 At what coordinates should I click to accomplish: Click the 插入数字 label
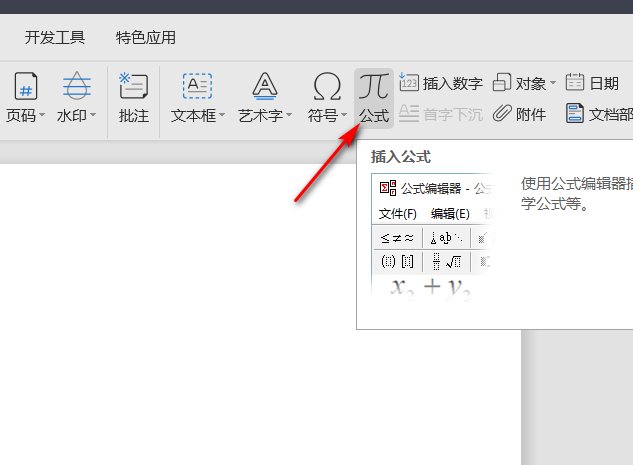tap(453, 84)
